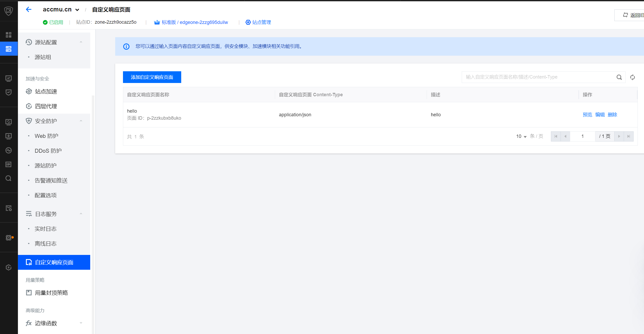Open the magnifier icon in dark rail
Viewport: 644px width, 334px height.
click(9, 178)
